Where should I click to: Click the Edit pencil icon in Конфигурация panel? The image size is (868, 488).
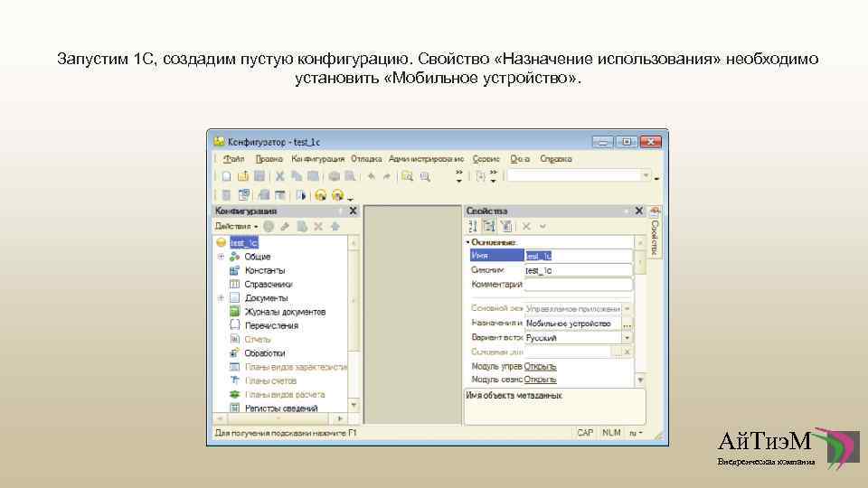[x=285, y=226]
